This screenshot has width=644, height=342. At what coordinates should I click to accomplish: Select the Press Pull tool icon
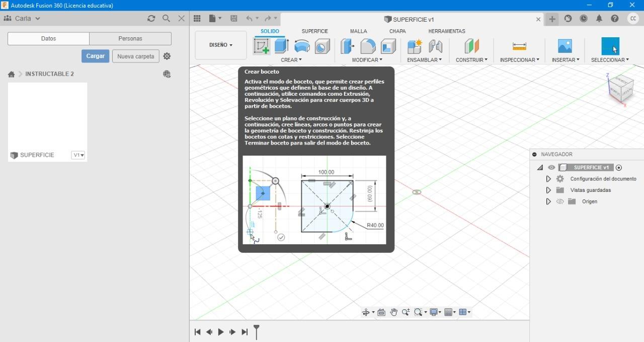pyautogui.click(x=348, y=46)
